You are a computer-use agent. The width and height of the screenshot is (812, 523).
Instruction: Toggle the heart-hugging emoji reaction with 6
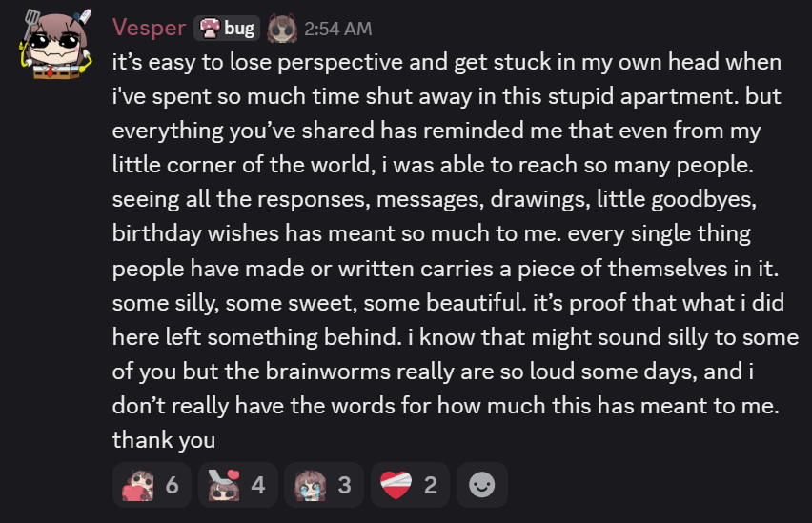click(x=151, y=486)
